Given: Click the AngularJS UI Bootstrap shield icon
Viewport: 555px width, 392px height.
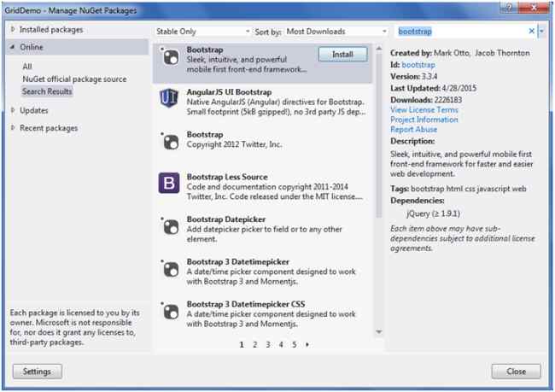Looking at the screenshot, I should (169, 98).
